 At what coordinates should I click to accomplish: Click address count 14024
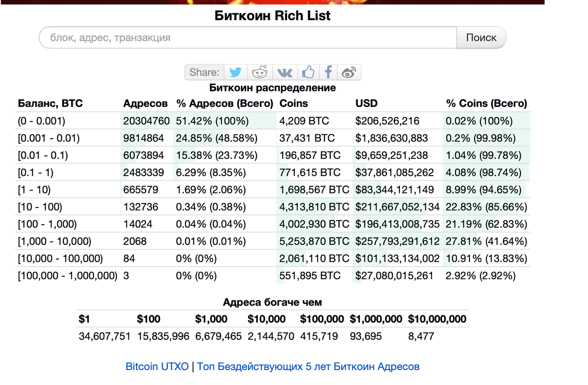138,224
